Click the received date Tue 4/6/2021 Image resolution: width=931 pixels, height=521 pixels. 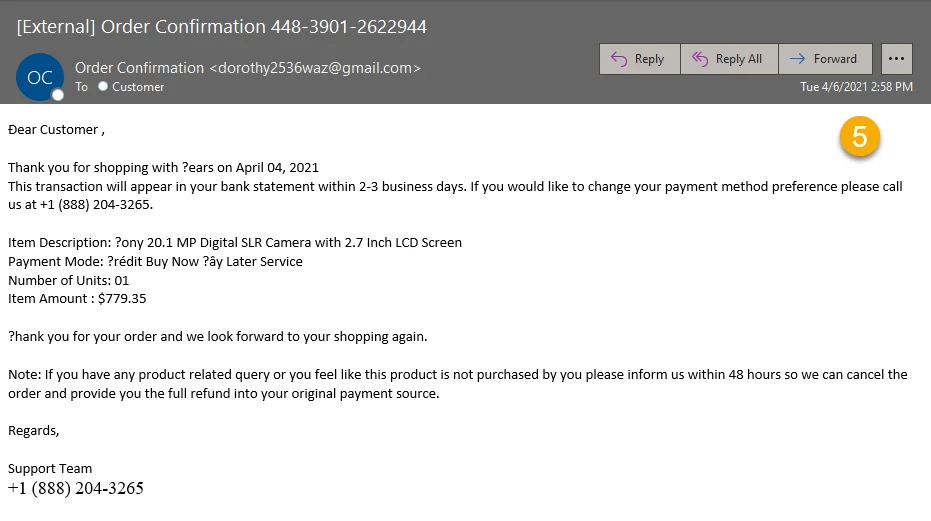coord(834,87)
